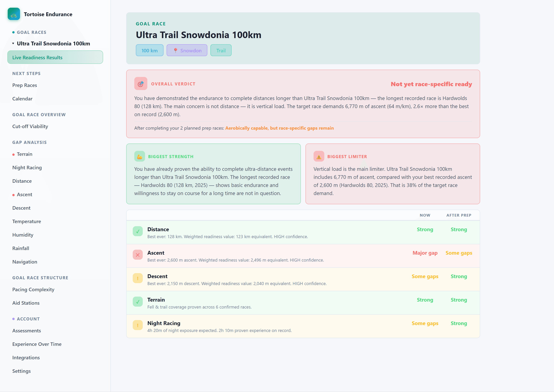Click the Ascent row title
Image resolution: width=554 pixels, height=392 pixels.
(156, 253)
